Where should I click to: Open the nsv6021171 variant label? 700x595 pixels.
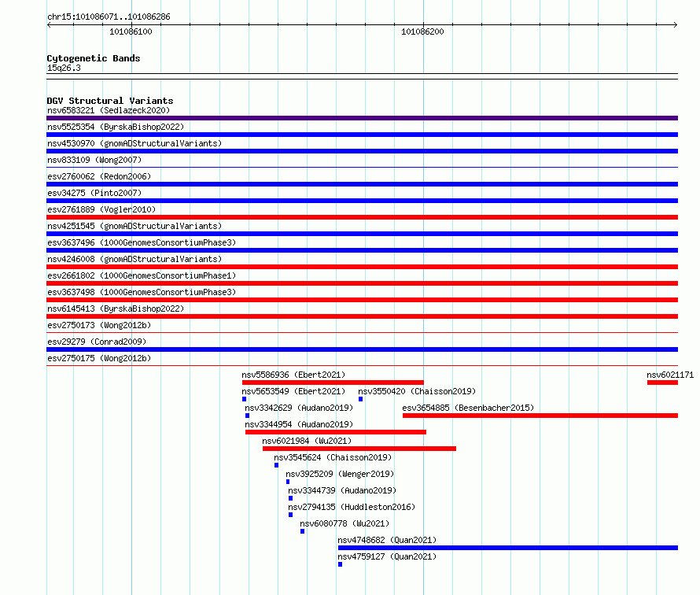click(x=670, y=375)
